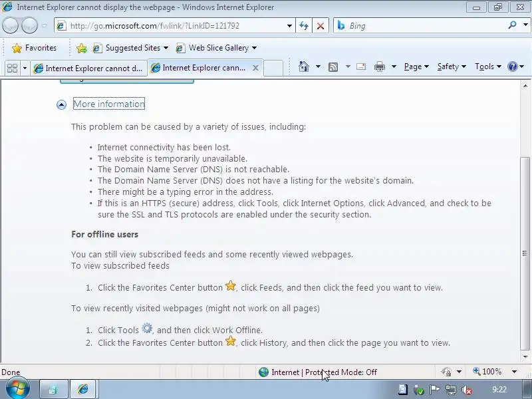Open the Feeds dropdown arrow
532x399 pixels.
pos(348,66)
